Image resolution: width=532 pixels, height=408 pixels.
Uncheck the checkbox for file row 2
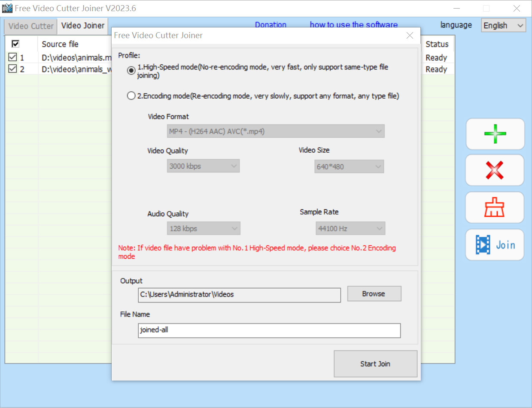click(x=12, y=69)
